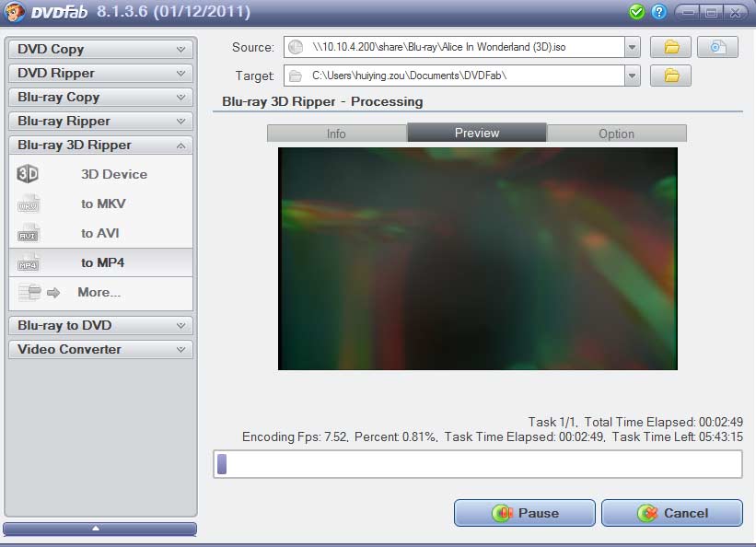Click the Task 1/1 Total Time Elapsed text

635,422
